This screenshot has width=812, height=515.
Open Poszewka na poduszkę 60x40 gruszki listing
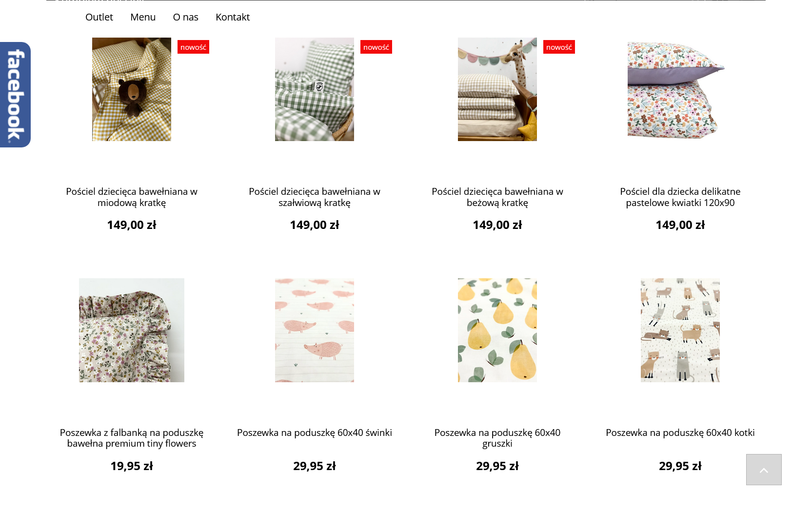tap(497, 438)
